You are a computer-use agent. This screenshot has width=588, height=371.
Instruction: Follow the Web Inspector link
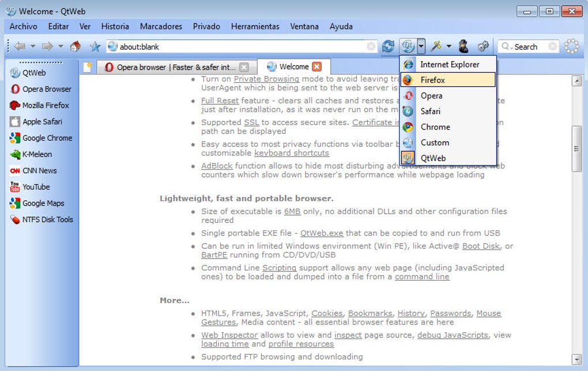click(x=229, y=335)
